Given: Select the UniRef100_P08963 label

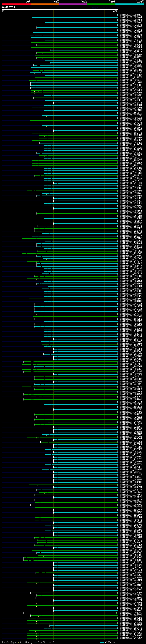Looking at the screenshot, I should point(131,233).
